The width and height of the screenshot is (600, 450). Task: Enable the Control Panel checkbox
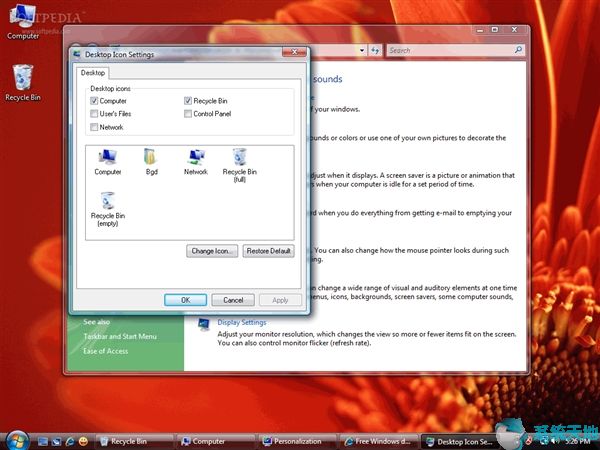(188, 114)
